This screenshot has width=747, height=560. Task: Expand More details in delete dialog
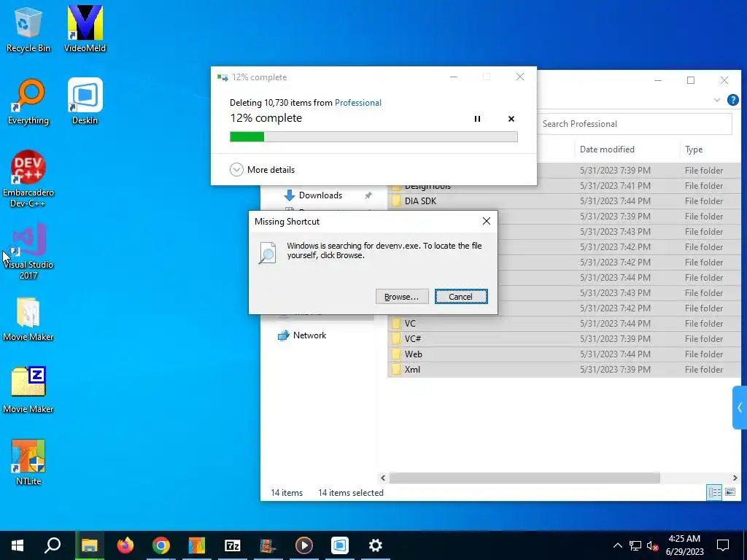pyautogui.click(x=262, y=169)
